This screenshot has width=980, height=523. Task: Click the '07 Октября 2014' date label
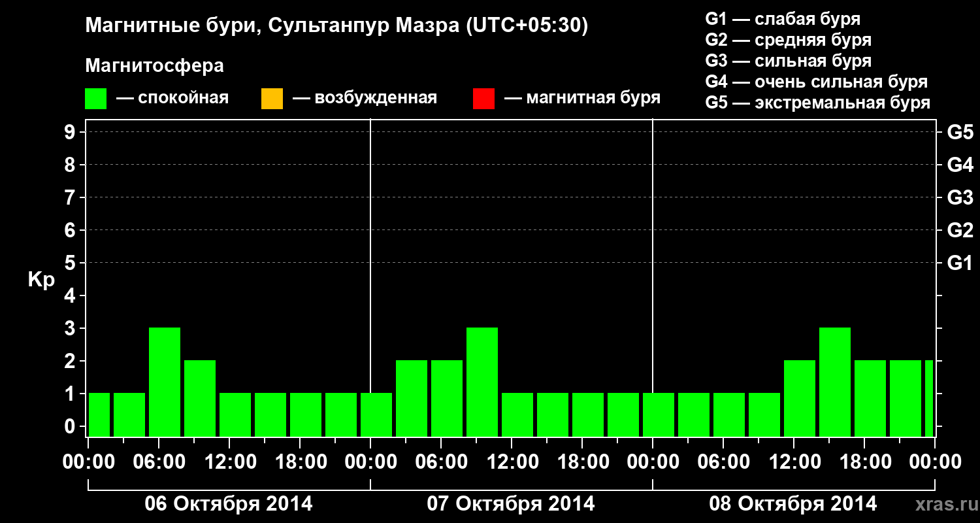[511, 504]
